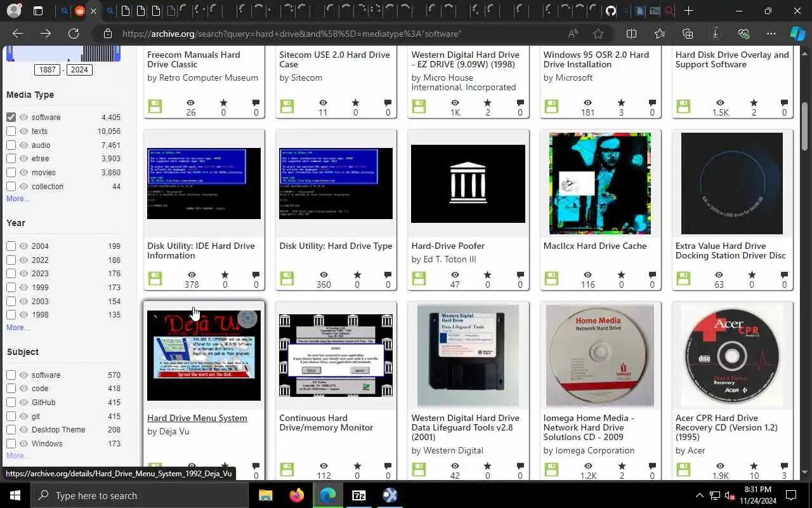Switch to the GitHub browser tab

[610, 11]
